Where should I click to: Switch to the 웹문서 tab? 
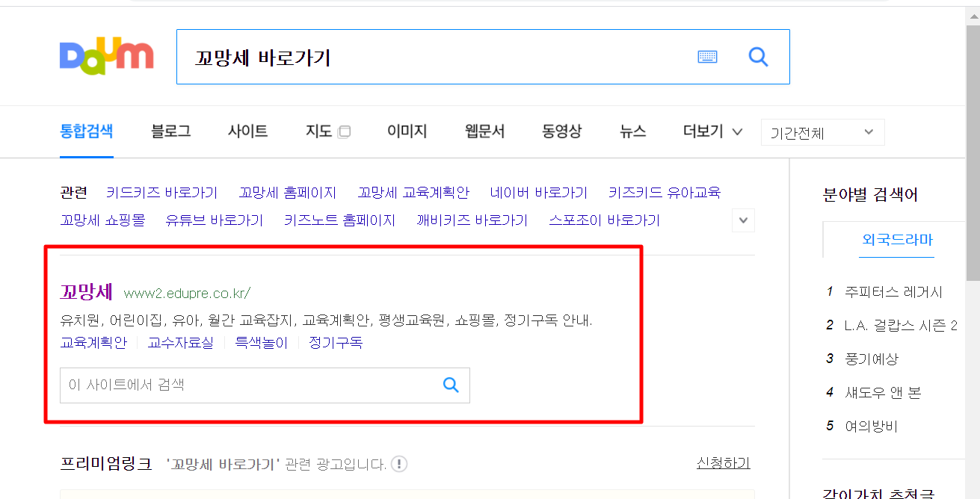[484, 131]
